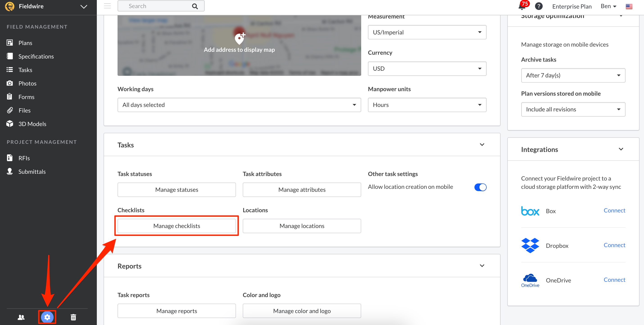
Task: Click the search magnifier icon
Action: [x=195, y=6]
